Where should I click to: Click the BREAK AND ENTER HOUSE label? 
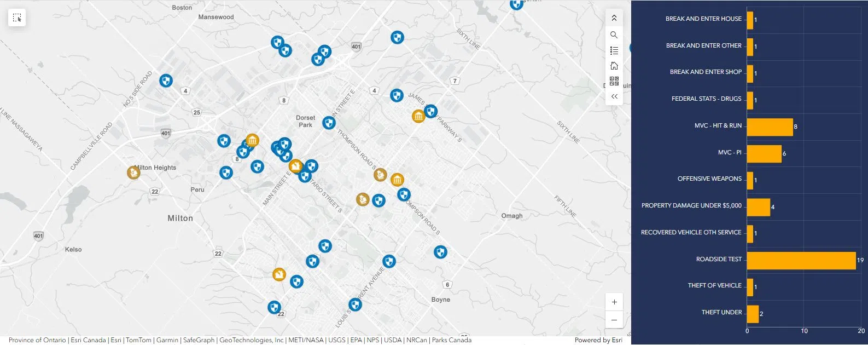pos(703,19)
